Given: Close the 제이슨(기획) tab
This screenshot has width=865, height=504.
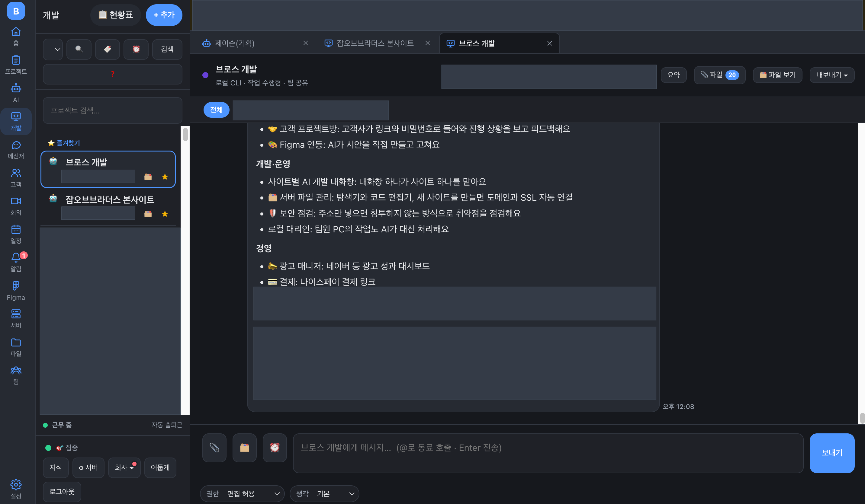Looking at the screenshot, I should point(305,43).
